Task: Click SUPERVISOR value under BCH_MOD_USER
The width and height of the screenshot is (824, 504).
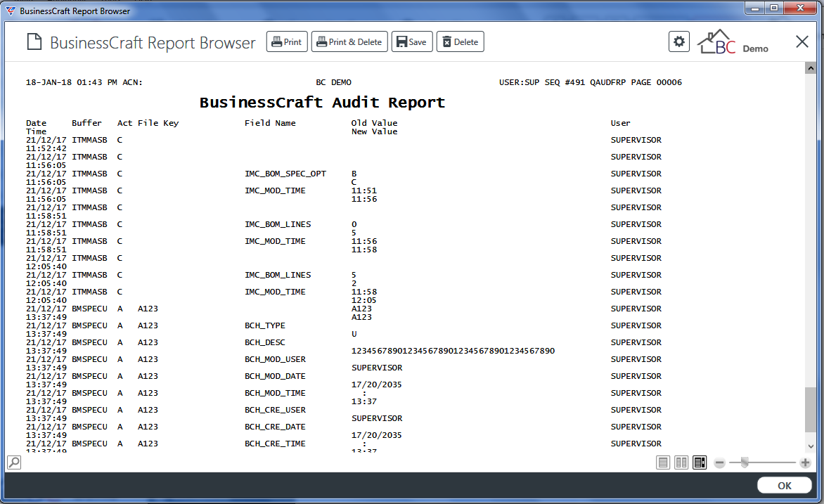Action: 377,368
